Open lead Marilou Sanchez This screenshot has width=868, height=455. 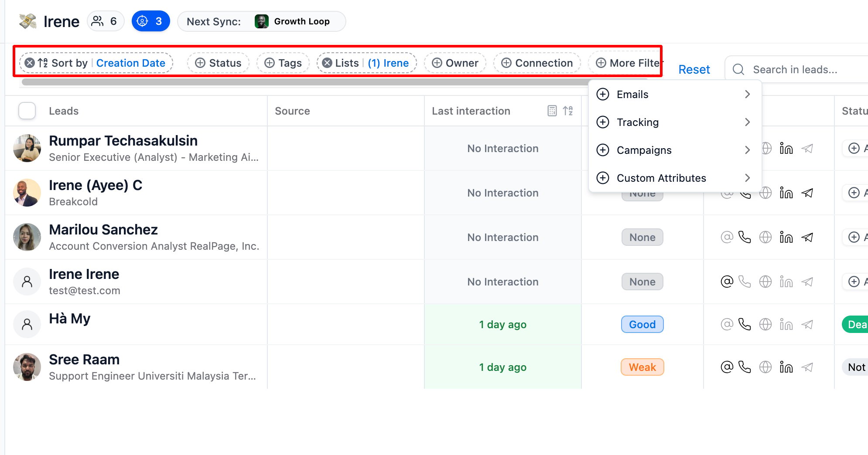tap(103, 230)
